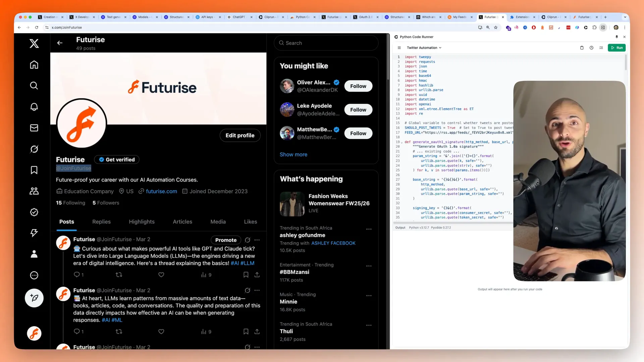Click the X Search input field
644x362 pixels.
(326, 43)
